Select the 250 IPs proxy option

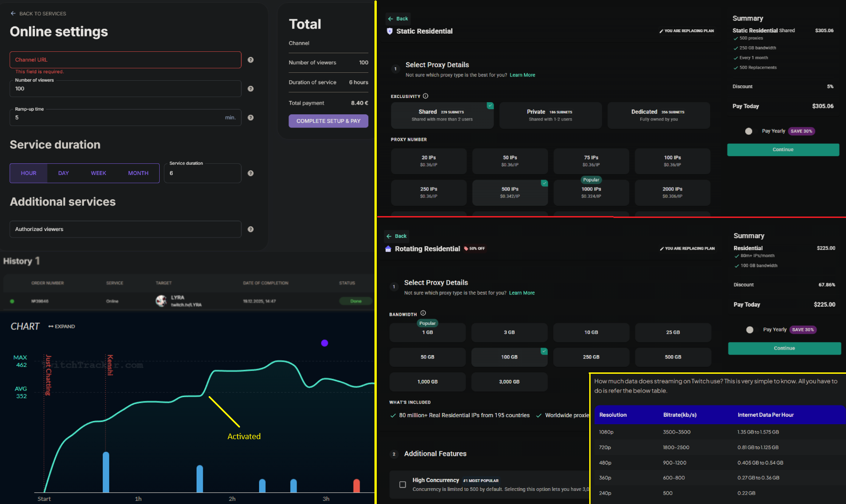tap(429, 192)
